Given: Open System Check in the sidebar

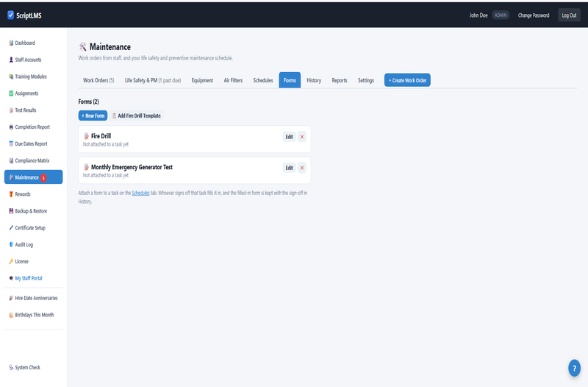Looking at the screenshot, I should (x=33, y=367).
